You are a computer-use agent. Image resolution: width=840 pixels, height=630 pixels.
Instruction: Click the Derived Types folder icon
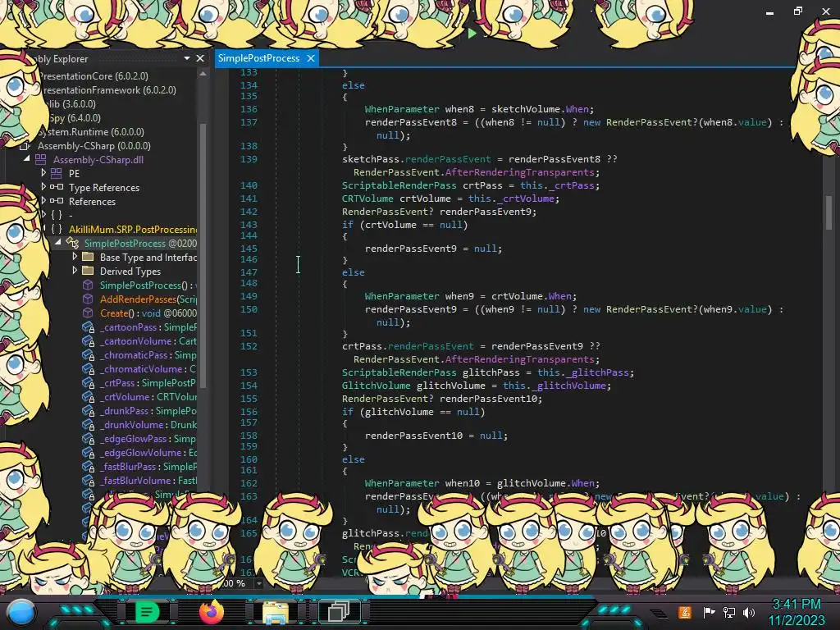pyautogui.click(x=88, y=271)
